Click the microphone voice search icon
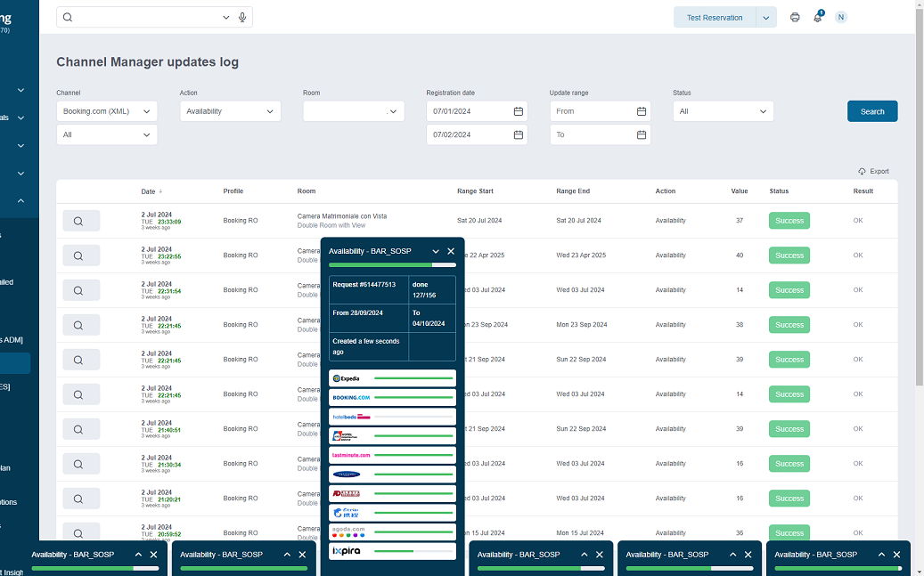 (241, 17)
